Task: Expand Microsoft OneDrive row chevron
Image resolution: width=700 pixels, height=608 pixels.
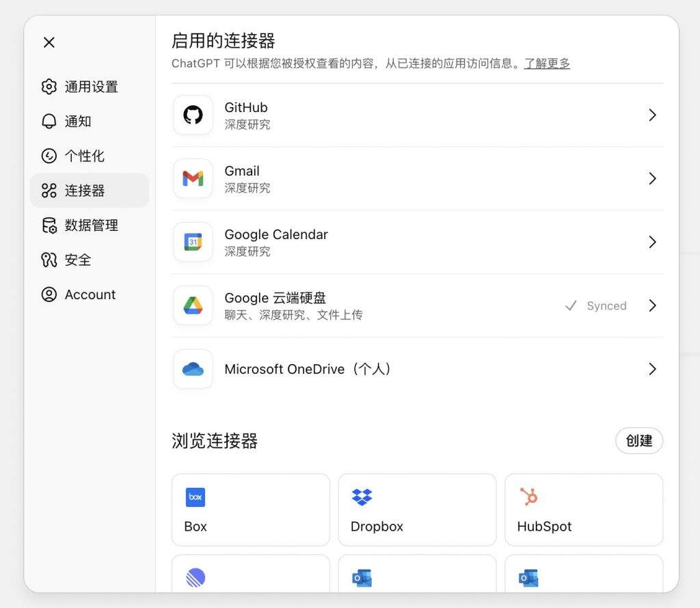Action: (651, 369)
